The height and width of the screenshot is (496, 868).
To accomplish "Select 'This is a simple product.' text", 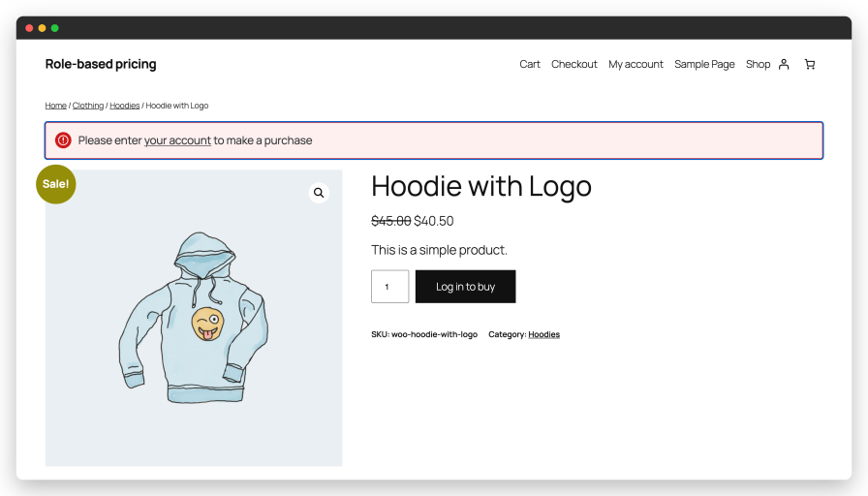I will coord(439,250).
